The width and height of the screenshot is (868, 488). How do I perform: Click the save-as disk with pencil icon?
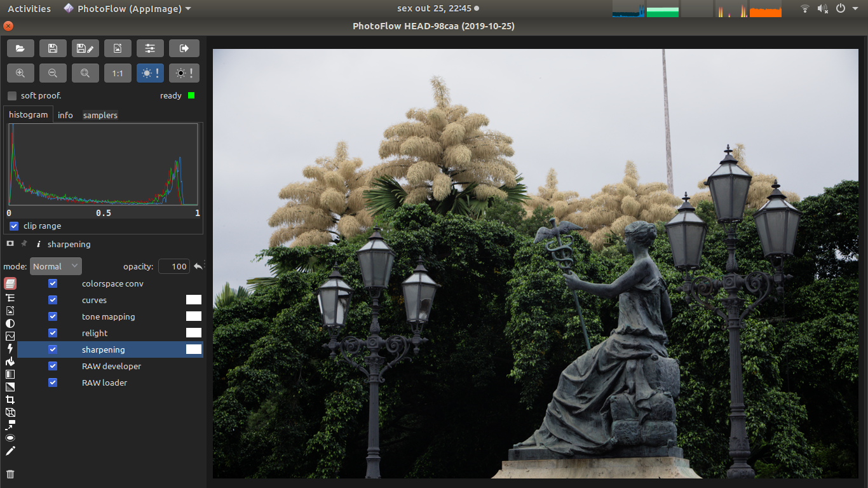[x=85, y=48]
